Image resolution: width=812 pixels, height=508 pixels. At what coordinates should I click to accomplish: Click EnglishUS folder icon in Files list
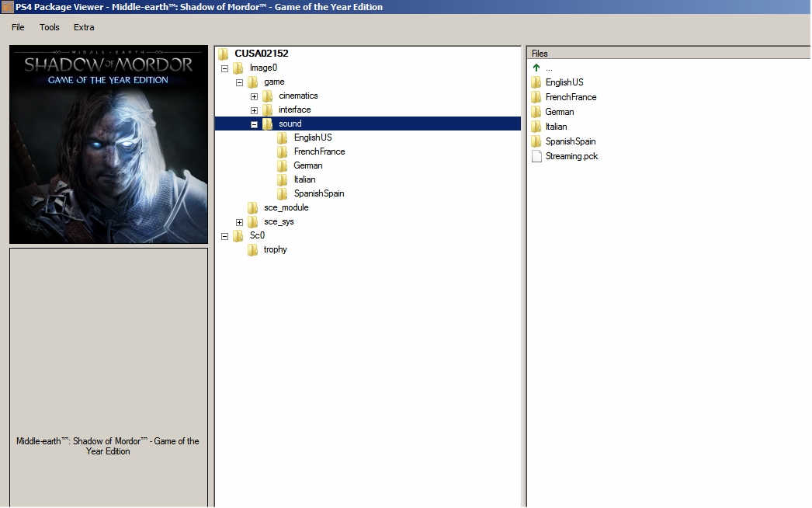click(536, 82)
